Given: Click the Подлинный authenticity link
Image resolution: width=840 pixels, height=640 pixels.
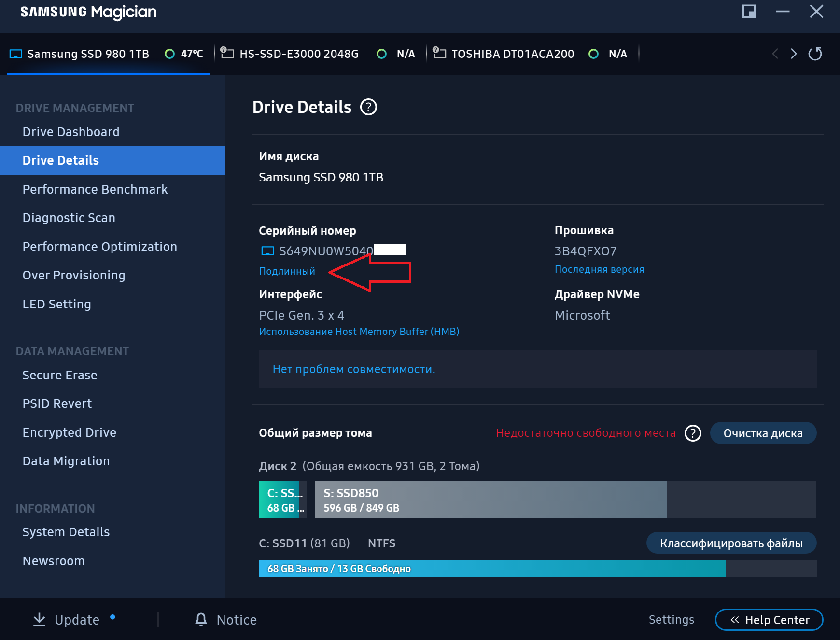Looking at the screenshot, I should click(x=287, y=271).
